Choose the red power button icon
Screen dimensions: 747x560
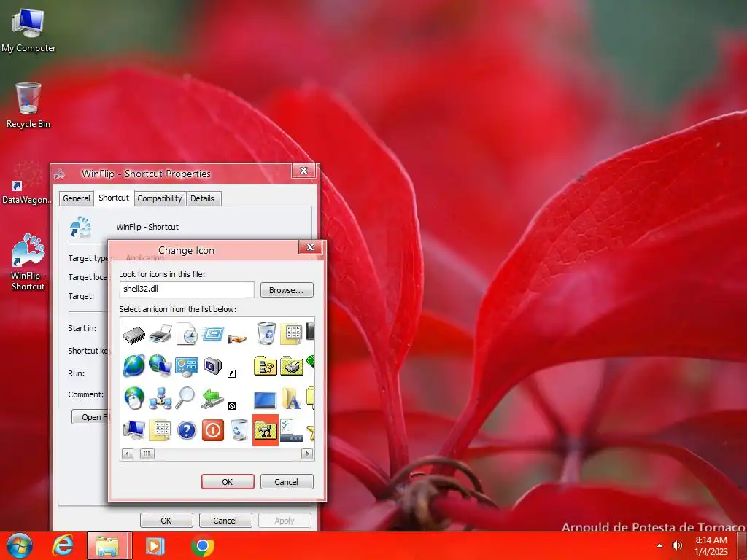click(213, 430)
